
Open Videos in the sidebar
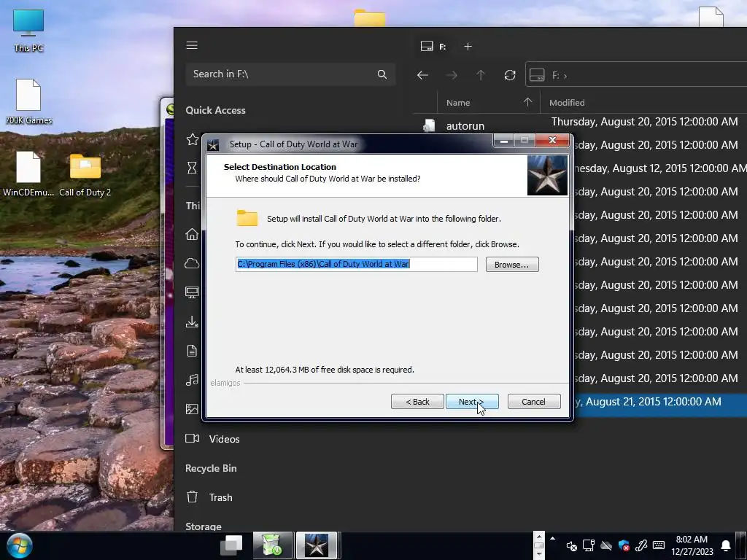(x=212, y=438)
